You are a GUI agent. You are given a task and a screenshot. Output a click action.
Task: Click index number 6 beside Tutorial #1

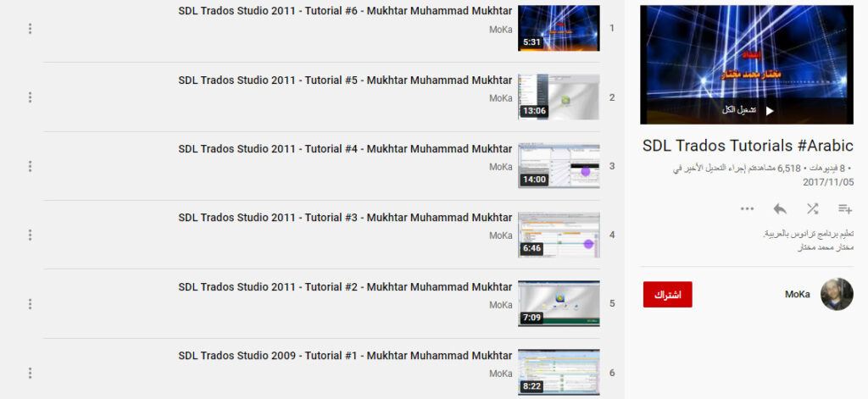point(612,373)
